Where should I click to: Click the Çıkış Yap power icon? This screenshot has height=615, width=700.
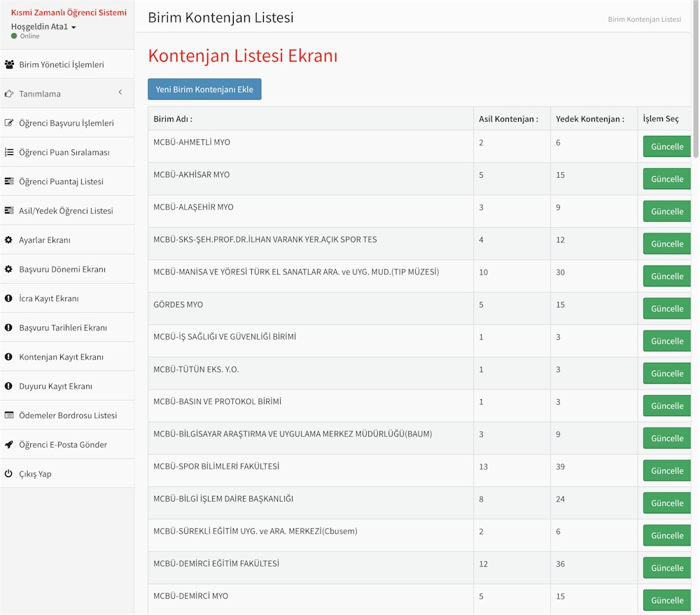coord(8,474)
